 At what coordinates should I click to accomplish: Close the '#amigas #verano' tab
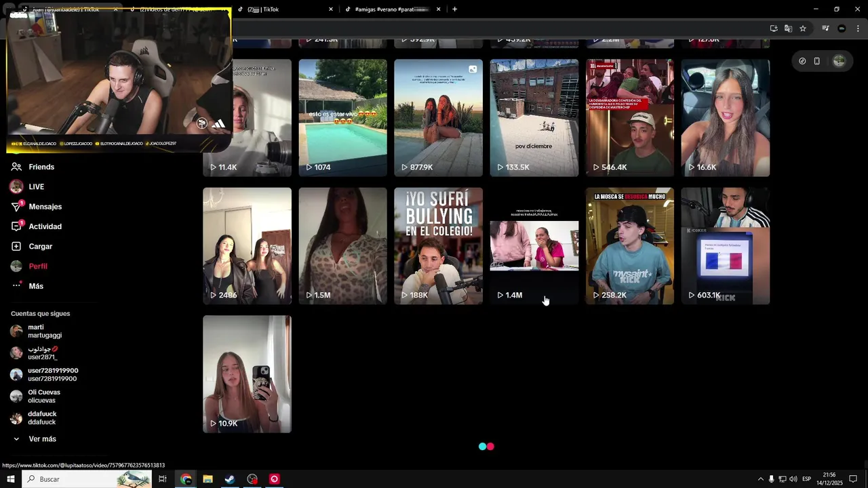(438, 9)
